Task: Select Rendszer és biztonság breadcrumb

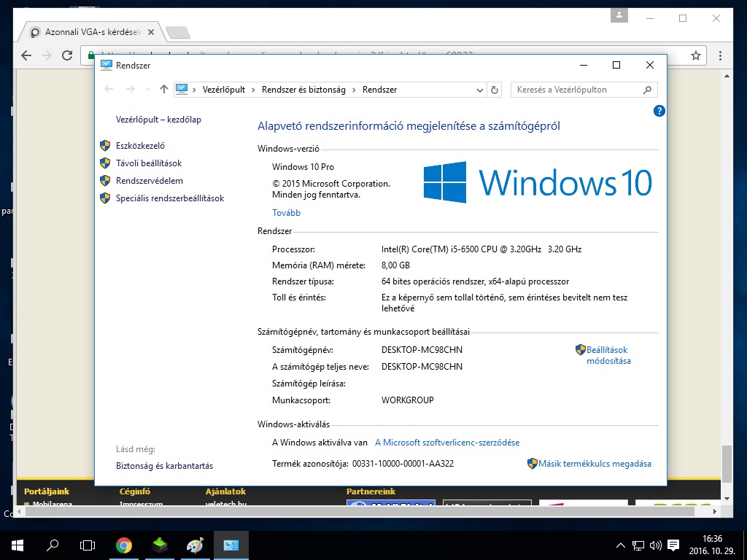Action: [x=303, y=90]
